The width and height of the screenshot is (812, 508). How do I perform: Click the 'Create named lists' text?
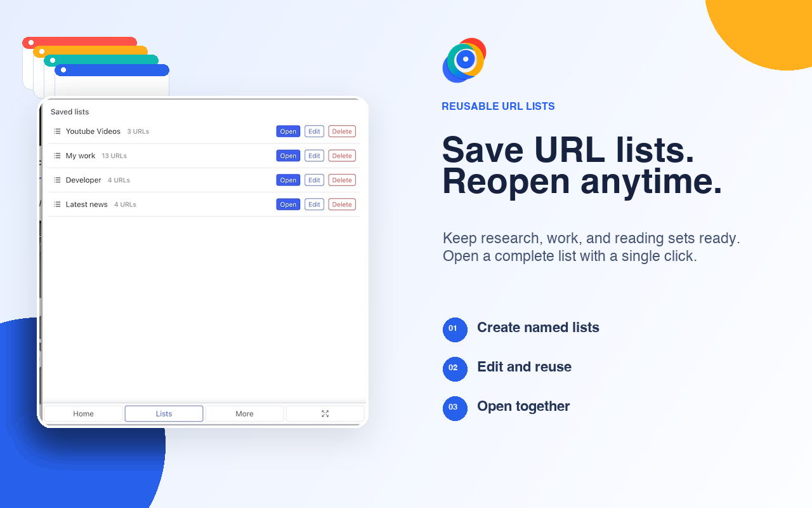click(x=538, y=328)
